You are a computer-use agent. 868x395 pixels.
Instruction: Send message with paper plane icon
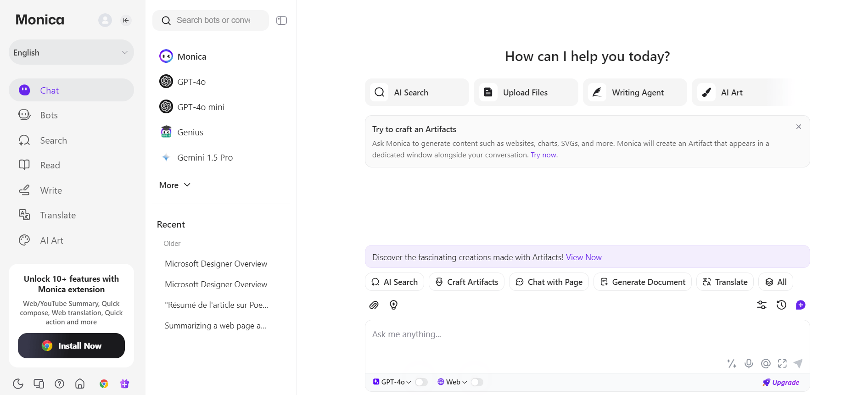pyautogui.click(x=798, y=363)
